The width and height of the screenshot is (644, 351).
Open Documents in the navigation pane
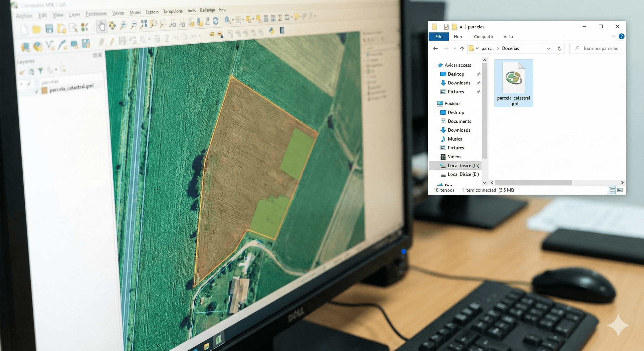[456, 121]
